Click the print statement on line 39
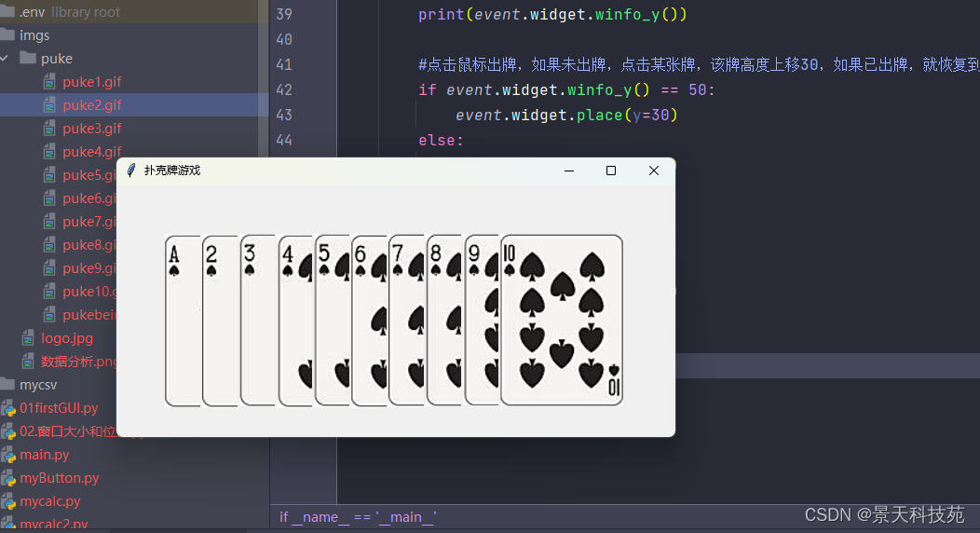Screen dimensions: 980x533 coord(552,14)
